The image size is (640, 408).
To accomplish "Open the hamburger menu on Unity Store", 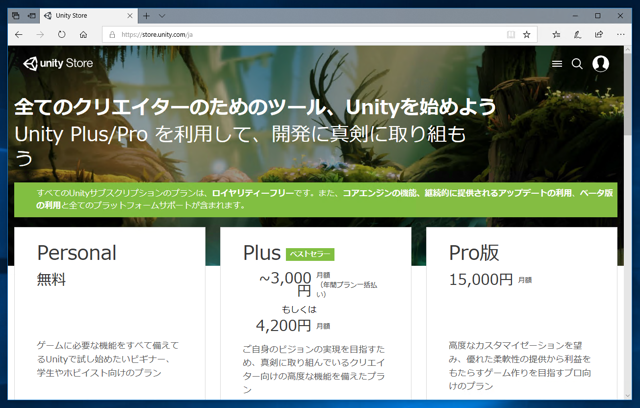I will pos(557,64).
